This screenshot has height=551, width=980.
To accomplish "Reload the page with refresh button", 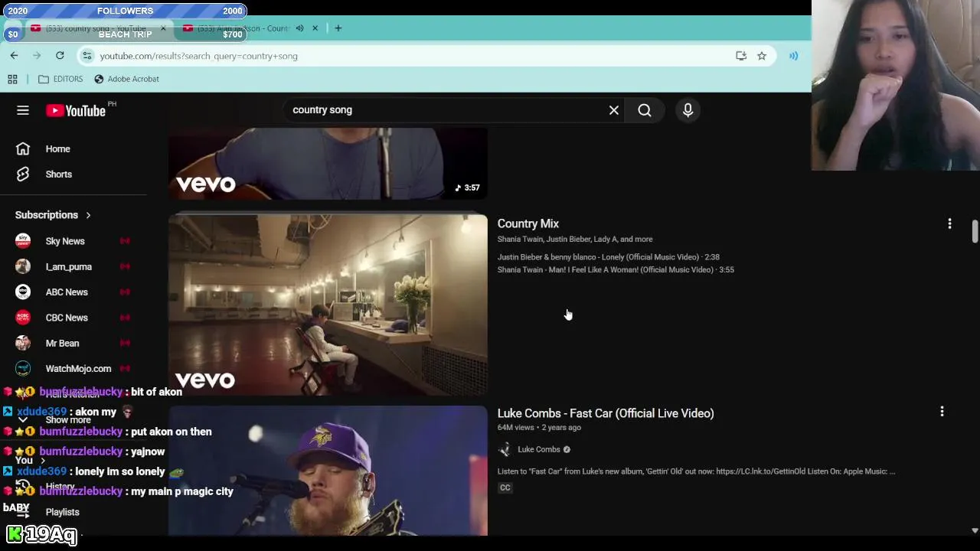I will pos(60,56).
